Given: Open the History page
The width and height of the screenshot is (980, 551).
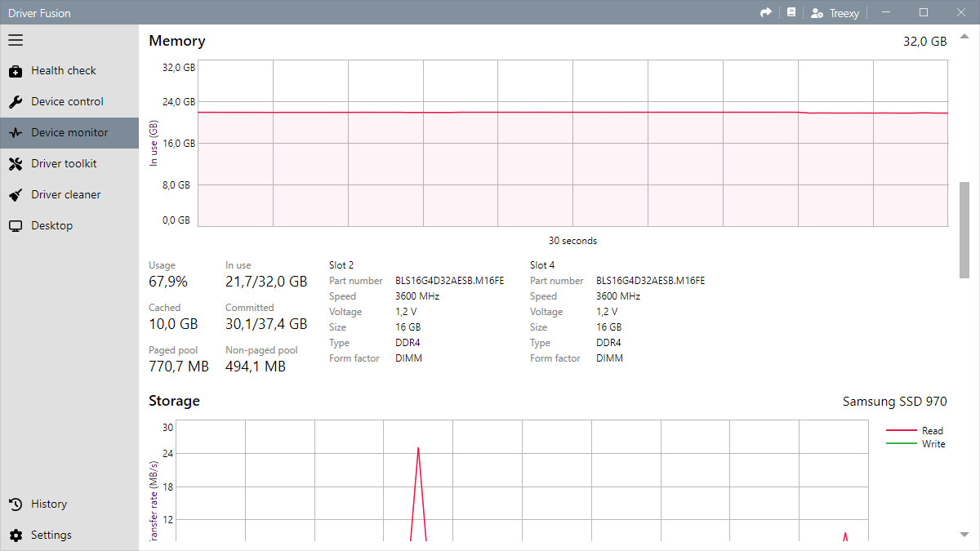Looking at the screenshot, I should click(x=69, y=504).
